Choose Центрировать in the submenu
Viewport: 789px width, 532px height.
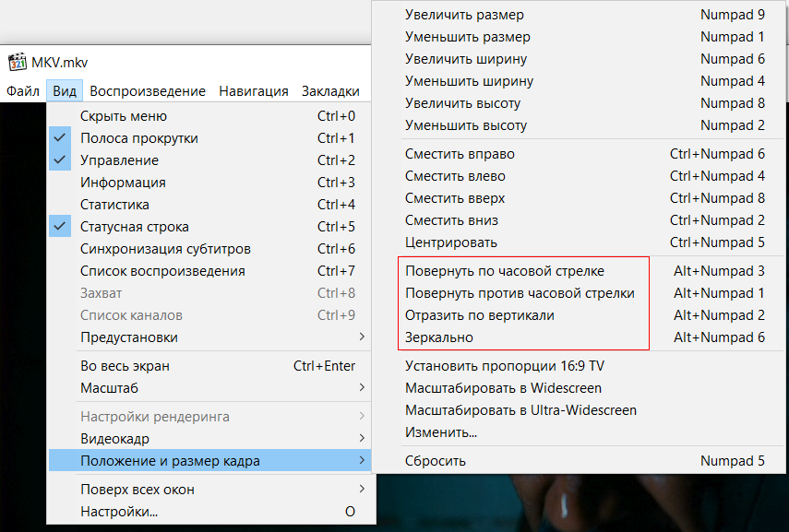pos(451,242)
